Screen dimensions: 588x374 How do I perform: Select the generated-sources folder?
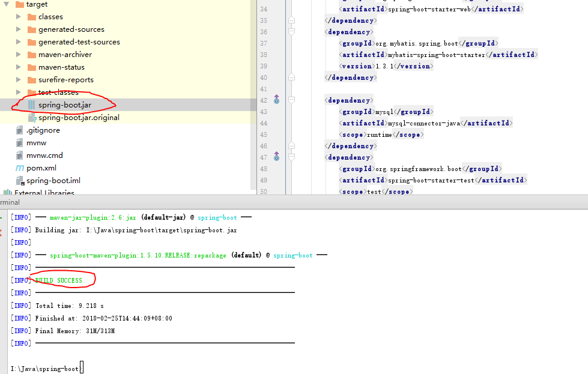click(71, 29)
